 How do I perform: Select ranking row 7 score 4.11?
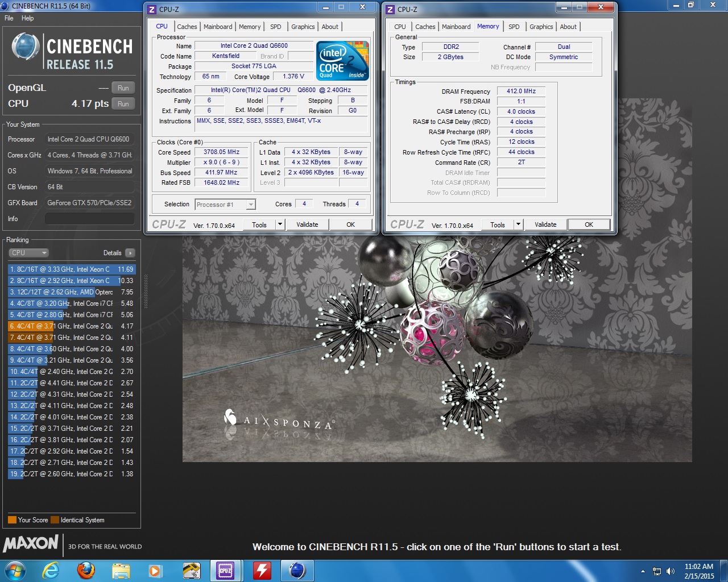[x=72, y=338]
